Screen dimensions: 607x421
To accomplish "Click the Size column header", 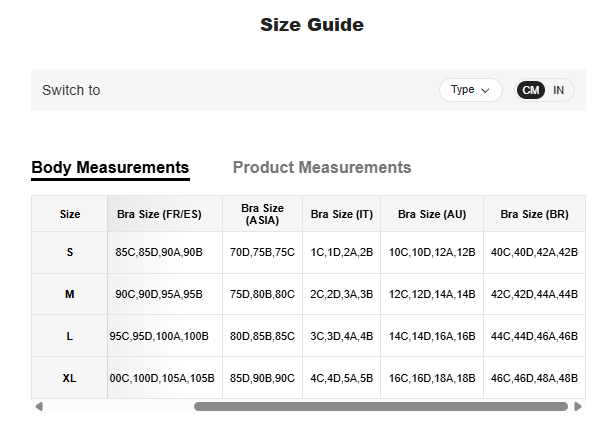I will (x=70, y=214).
